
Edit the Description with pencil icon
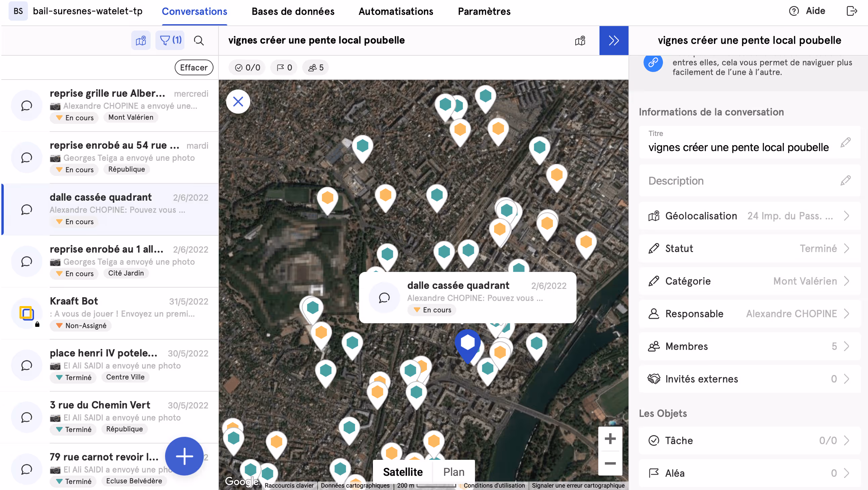coord(845,181)
